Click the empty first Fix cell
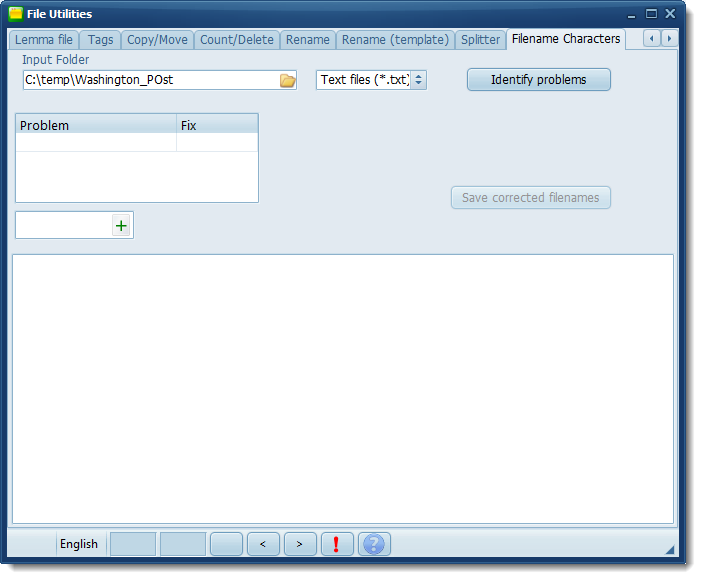Image resolution: width=701 pixels, height=579 pixels. click(217, 142)
